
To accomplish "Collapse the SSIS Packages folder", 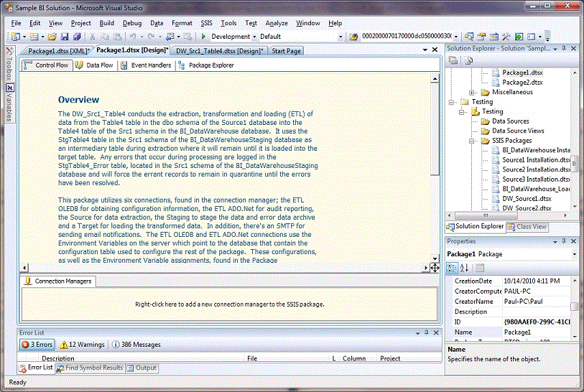I will point(471,141).
